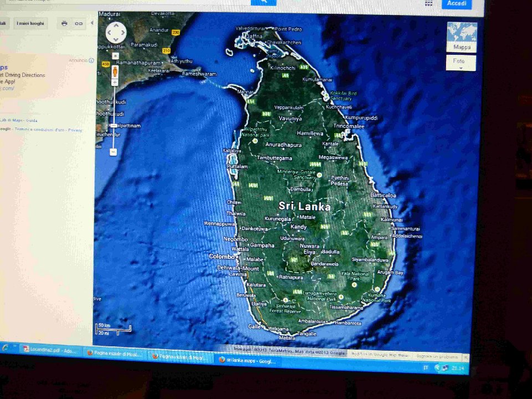Click the zoom slider handle
Image resolution: width=532 pixels, height=399 pixels.
pos(113,126)
